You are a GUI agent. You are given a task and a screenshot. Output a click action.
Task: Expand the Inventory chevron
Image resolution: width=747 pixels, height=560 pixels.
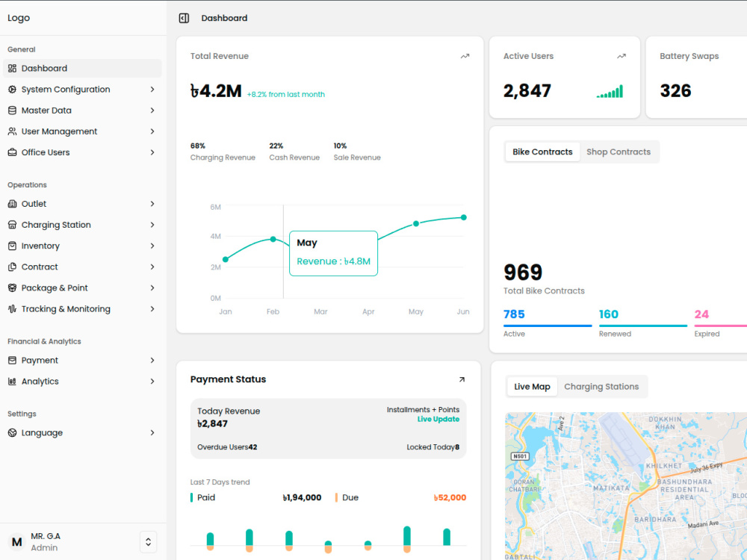point(152,246)
